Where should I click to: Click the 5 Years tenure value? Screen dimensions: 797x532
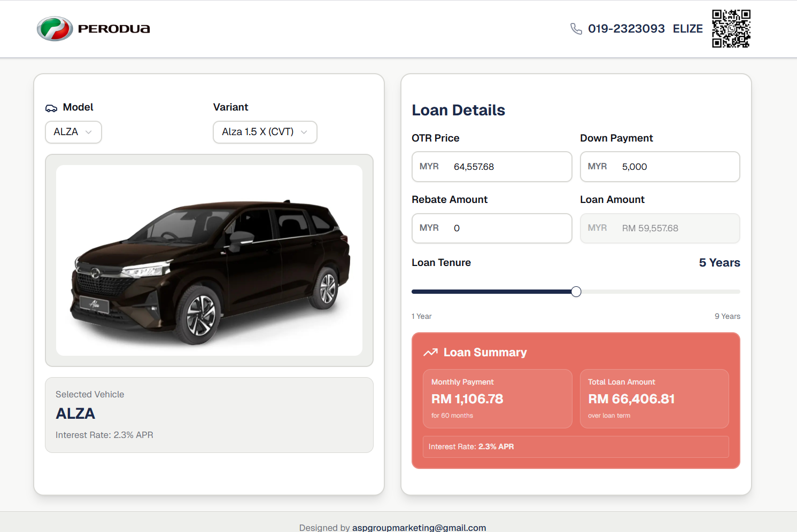pyautogui.click(x=719, y=263)
